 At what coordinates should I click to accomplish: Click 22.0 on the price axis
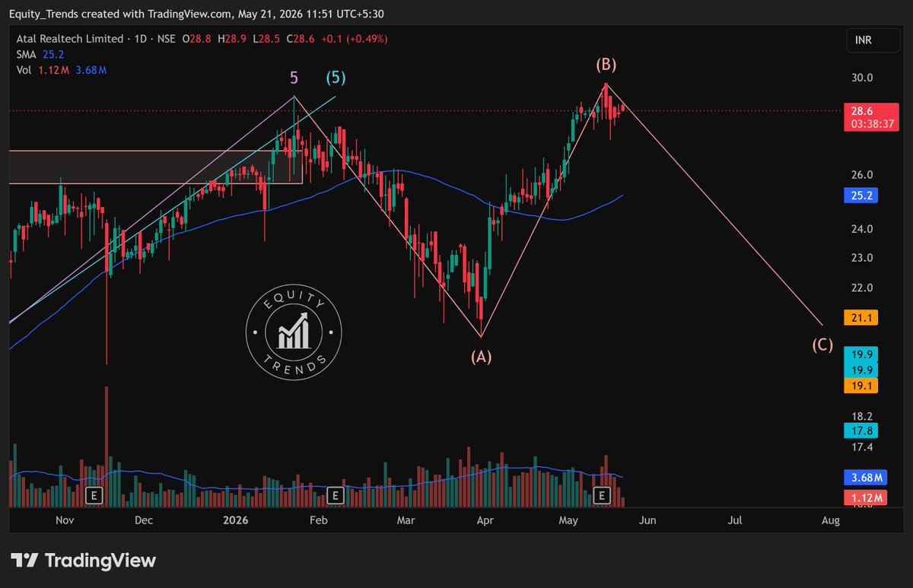click(x=862, y=288)
